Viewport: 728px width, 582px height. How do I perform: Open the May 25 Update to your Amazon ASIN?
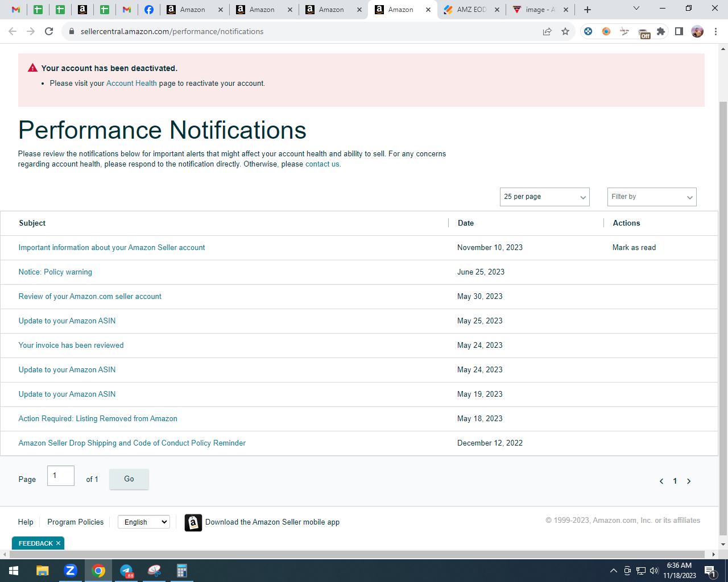click(x=67, y=321)
